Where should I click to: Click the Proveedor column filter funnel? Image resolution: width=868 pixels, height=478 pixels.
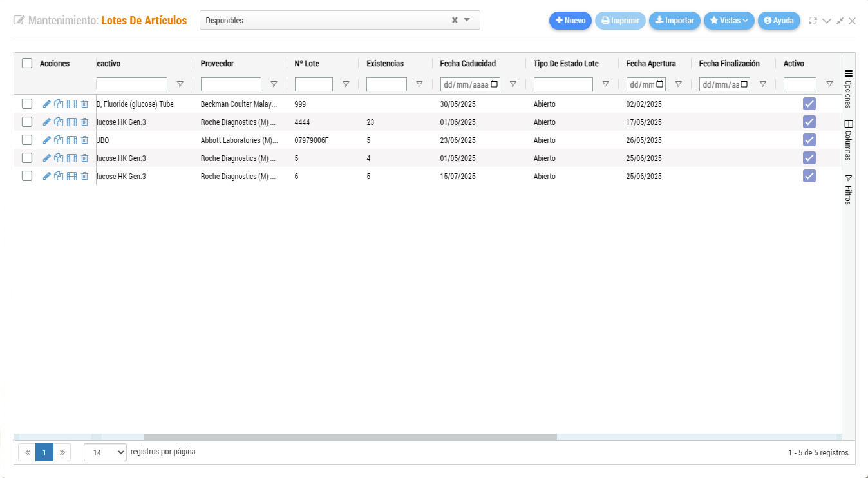274,84
